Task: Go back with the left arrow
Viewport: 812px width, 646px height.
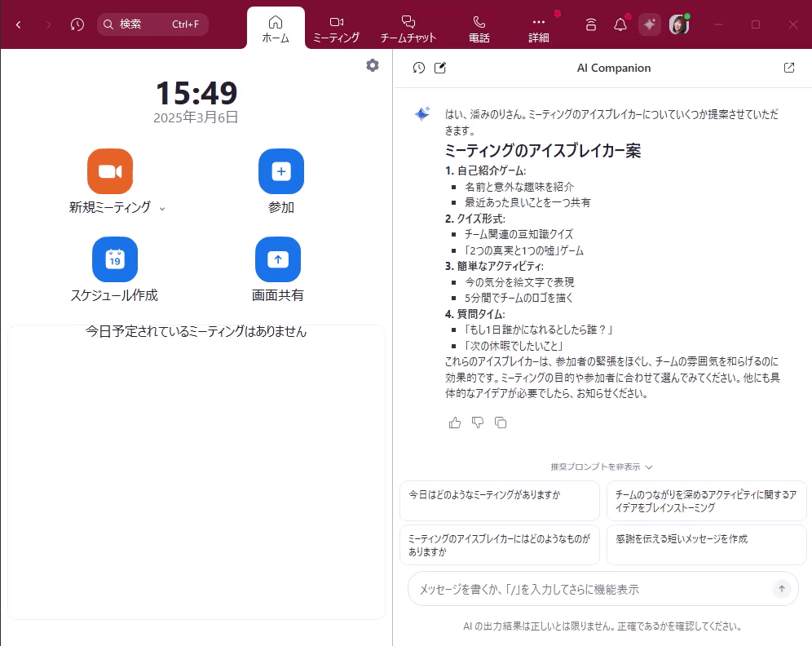Action: pyautogui.click(x=19, y=24)
